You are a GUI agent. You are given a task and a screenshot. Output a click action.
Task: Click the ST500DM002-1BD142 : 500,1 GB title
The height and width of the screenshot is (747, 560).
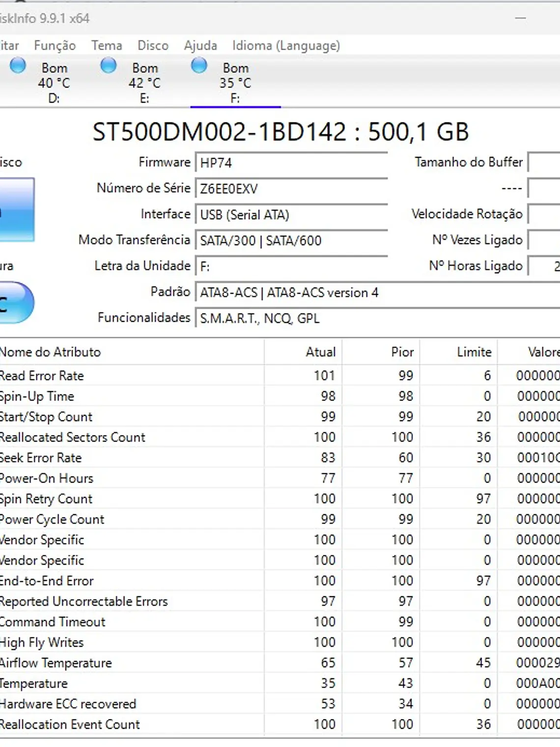(280, 132)
